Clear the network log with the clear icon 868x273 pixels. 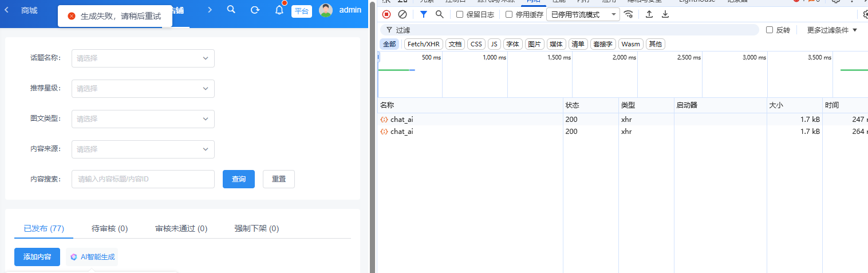coord(403,14)
